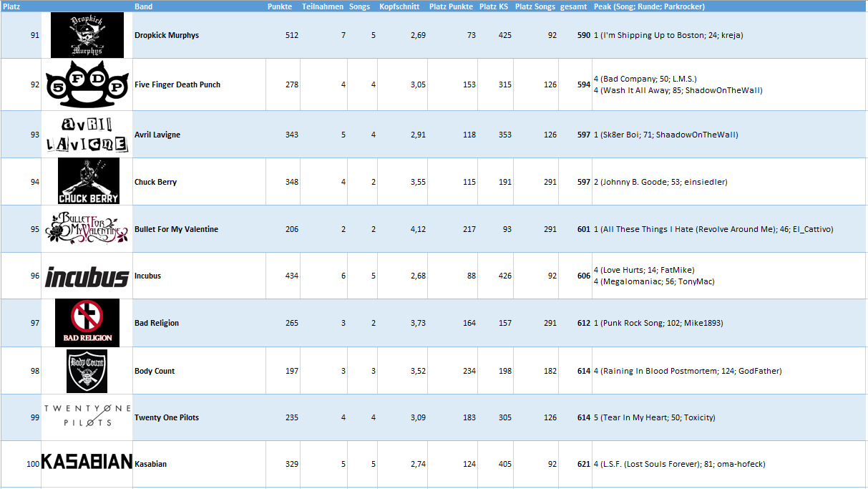The height and width of the screenshot is (489, 868).
Task: Select peak entry Megalomaniac; 56; TonyMac
Action: coord(654,281)
